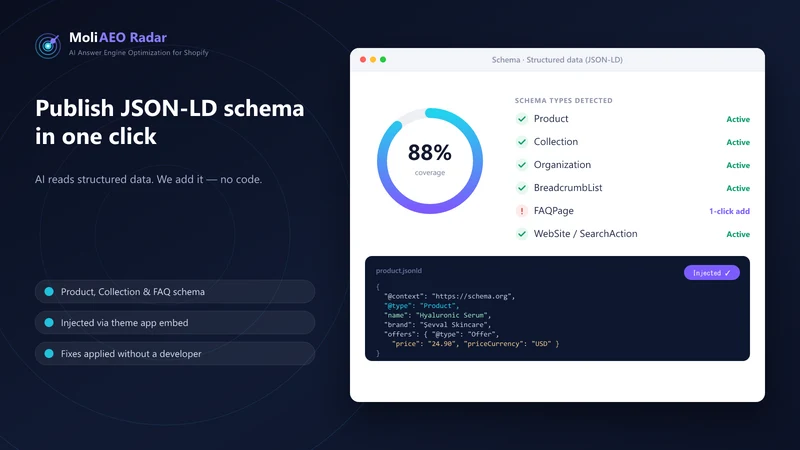The image size is (800, 450).
Task: Select the Organization schema type label
Action: click(562, 165)
